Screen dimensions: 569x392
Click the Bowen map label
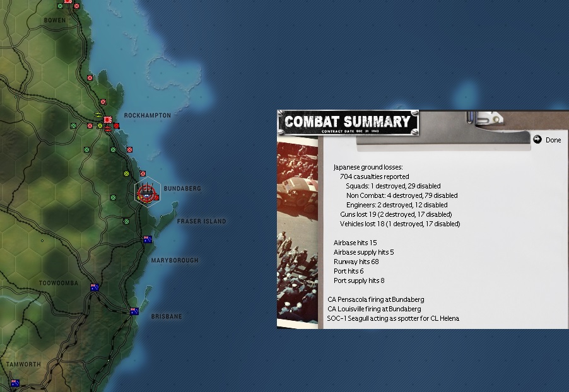click(x=55, y=20)
